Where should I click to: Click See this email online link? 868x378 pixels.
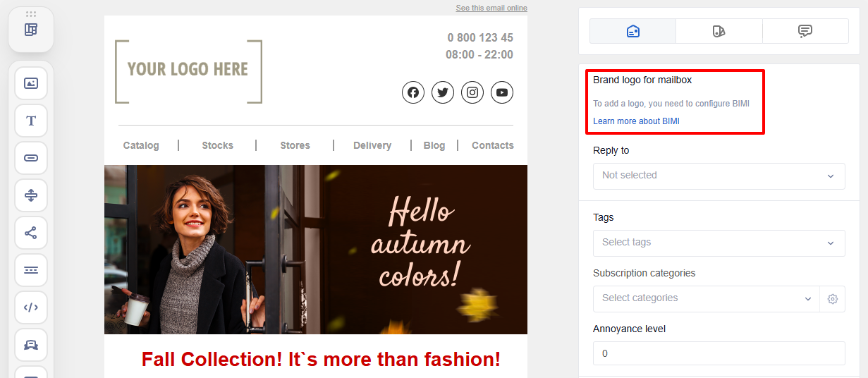click(x=491, y=8)
